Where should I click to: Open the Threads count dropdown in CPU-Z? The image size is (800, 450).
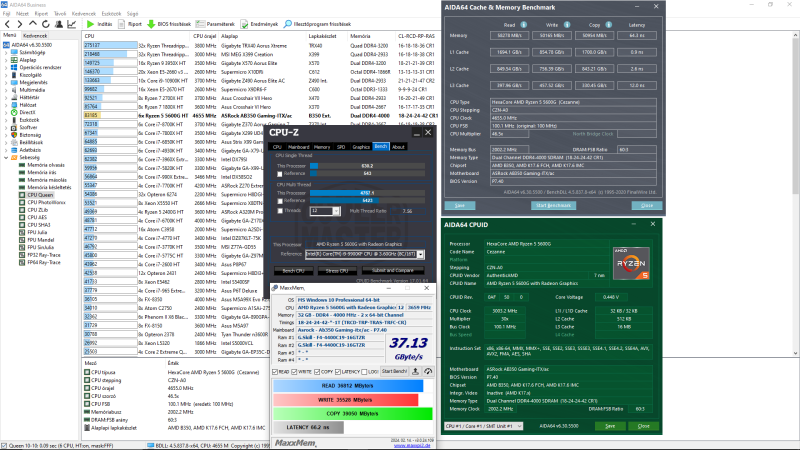coord(336,211)
